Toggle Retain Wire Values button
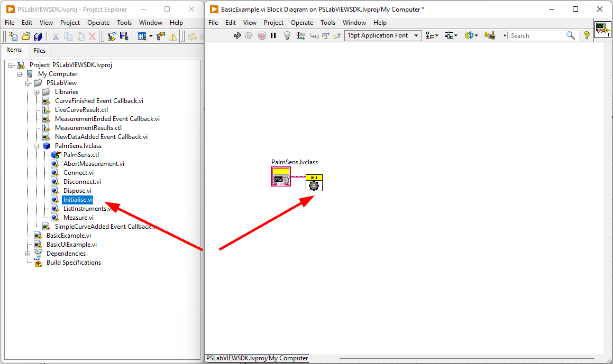 click(x=301, y=35)
